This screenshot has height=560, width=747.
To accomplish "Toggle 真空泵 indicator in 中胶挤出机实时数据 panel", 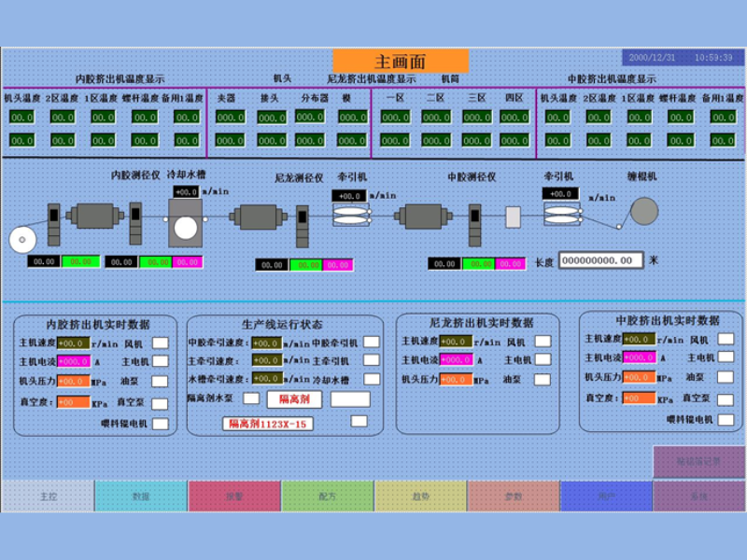I will [x=726, y=399].
